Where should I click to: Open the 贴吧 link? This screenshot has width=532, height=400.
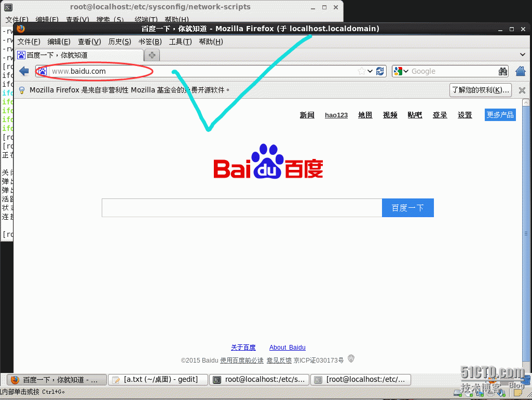[x=415, y=115]
